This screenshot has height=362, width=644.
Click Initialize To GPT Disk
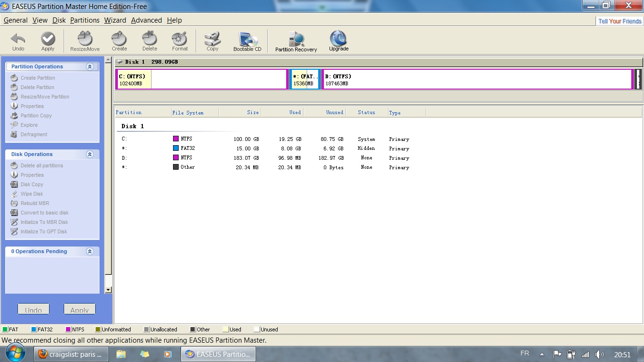[44, 231]
